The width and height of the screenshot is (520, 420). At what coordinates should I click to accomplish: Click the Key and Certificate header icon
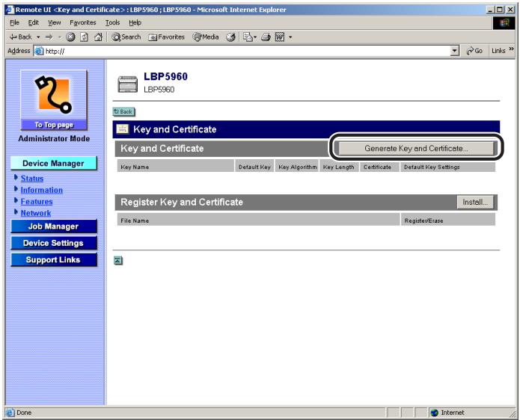pos(123,129)
